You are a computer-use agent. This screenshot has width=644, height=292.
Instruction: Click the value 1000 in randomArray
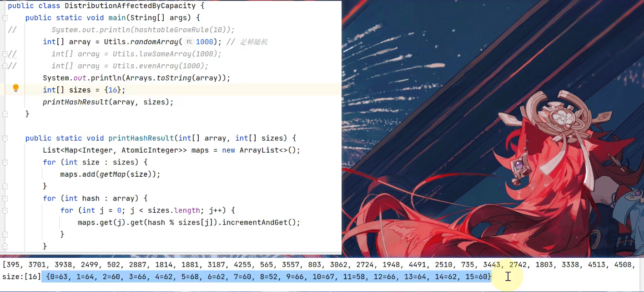204,42
